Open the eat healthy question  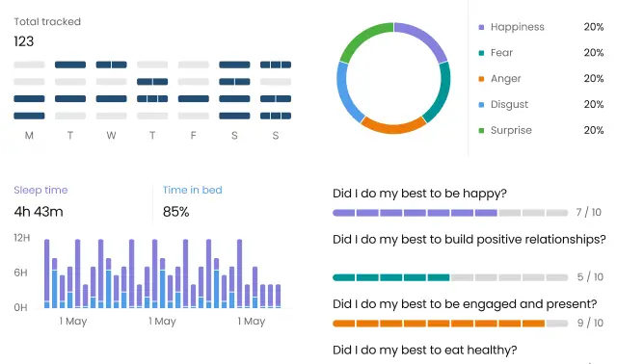click(424, 350)
